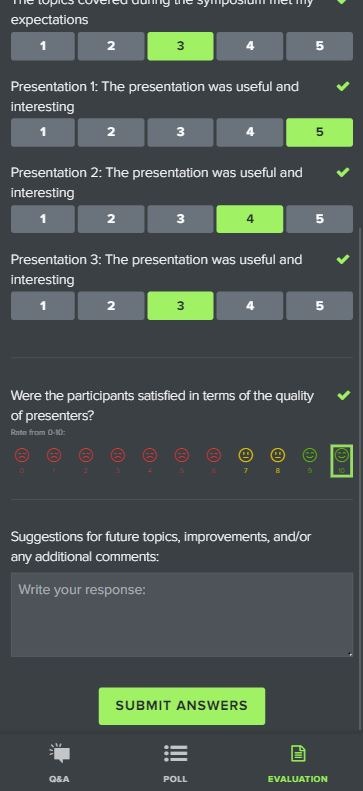Choose the rating 7 neutral face
Viewport: 363px width, 791px height.
coord(246,461)
